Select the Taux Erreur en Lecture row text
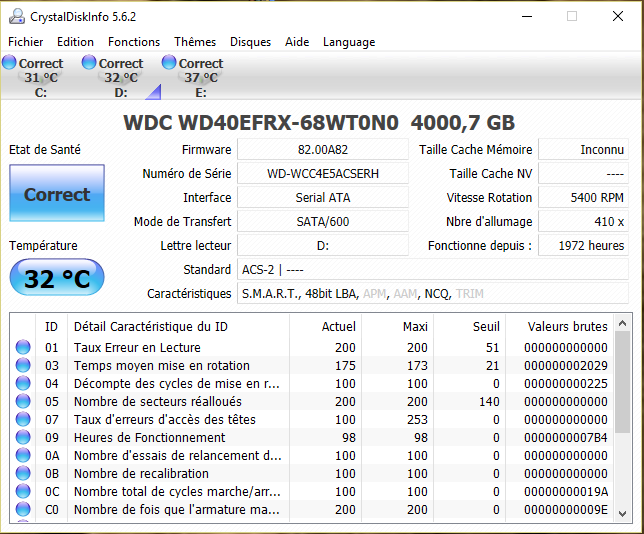The height and width of the screenshot is (534, 644). point(137,348)
